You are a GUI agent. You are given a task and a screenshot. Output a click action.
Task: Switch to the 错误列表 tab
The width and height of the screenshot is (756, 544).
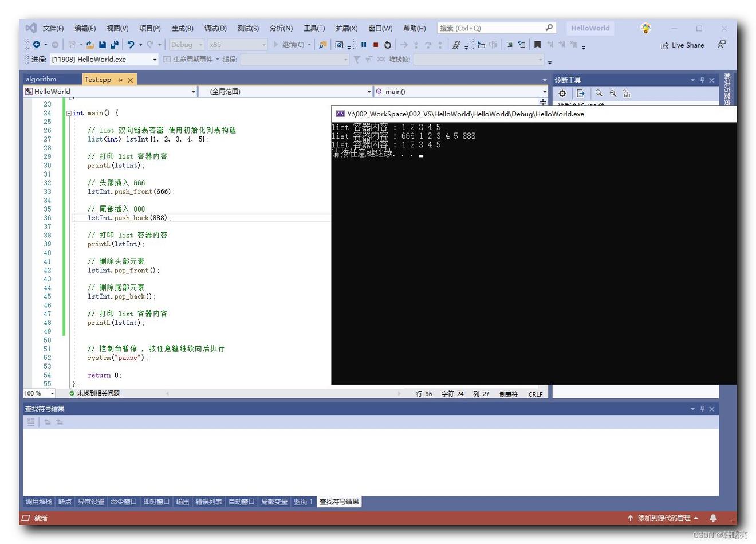[x=208, y=502]
